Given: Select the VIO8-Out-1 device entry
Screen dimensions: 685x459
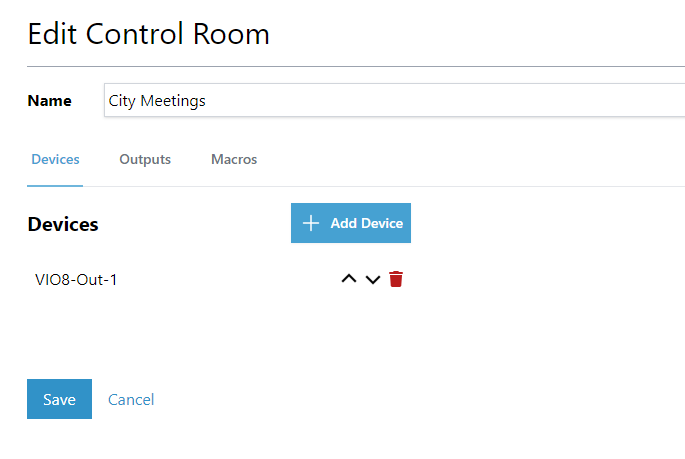Looking at the screenshot, I should pyautogui.click(x=76, y=280).
